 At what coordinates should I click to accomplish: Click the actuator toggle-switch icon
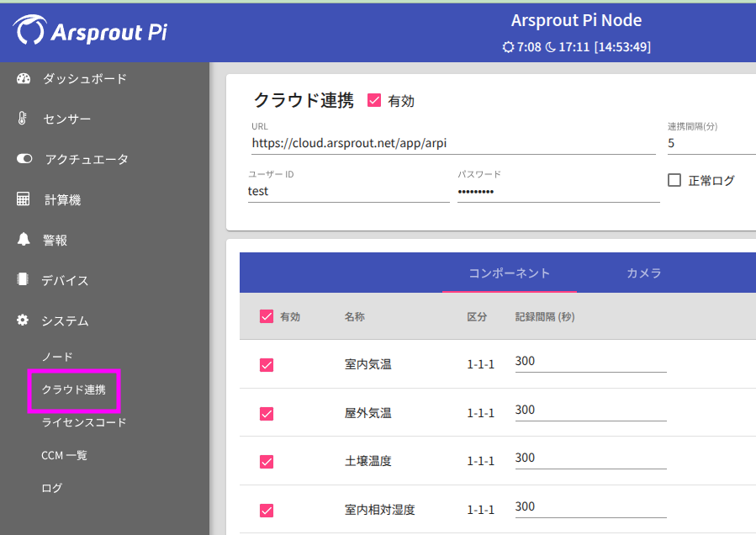pos(24,159)
